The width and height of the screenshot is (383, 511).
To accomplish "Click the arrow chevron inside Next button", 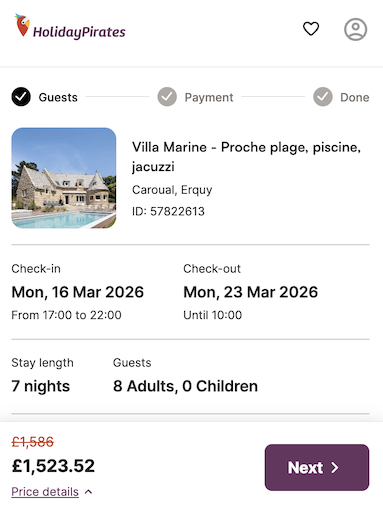I will point(335,468).
